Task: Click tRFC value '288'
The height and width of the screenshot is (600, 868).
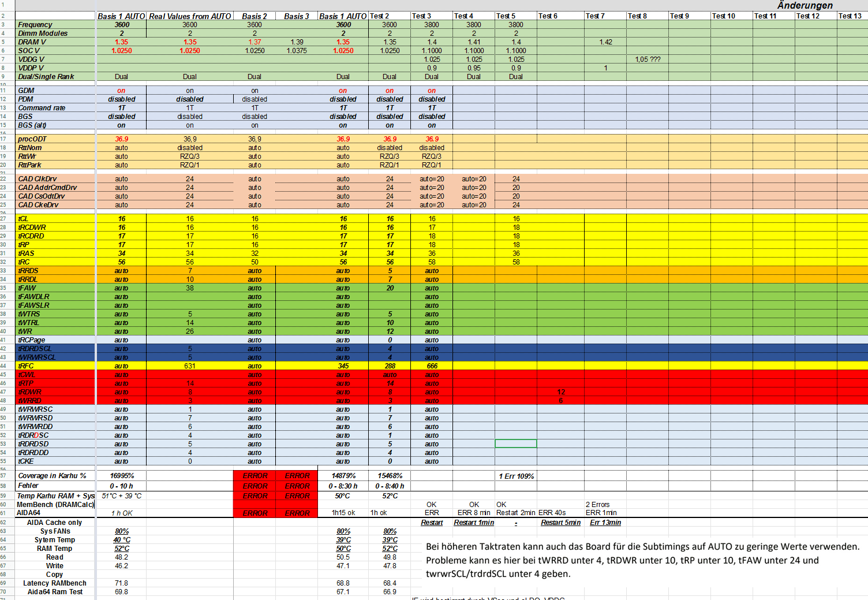Action: (x=390, y=366)
